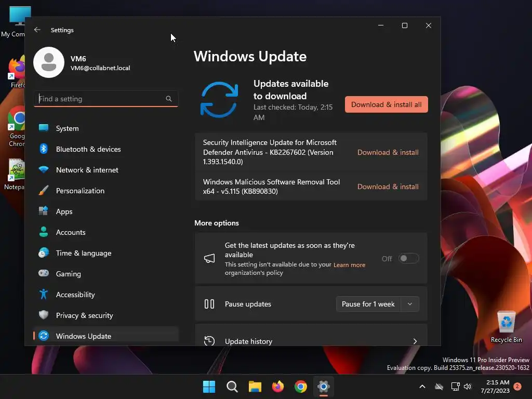Screen dimensions: 532x399
Task: Download & install Malicious Software Removal Tool
Action: (388, 187)
